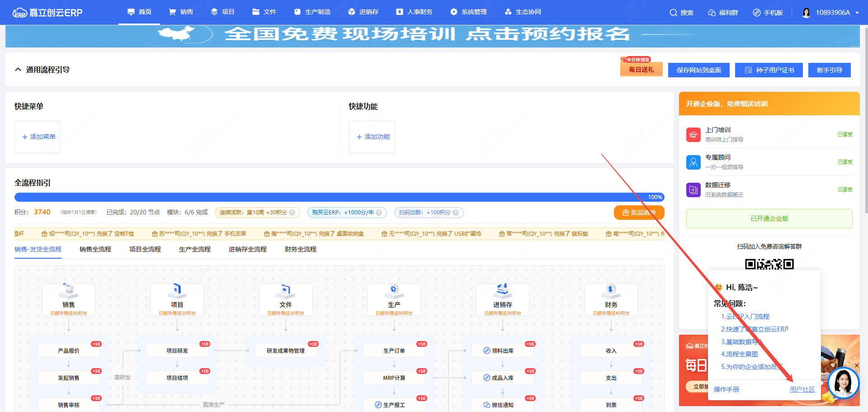The width and height of the screenshot is (868, 412).
Task: Open the 手机版 link
Action: [768, 13]
